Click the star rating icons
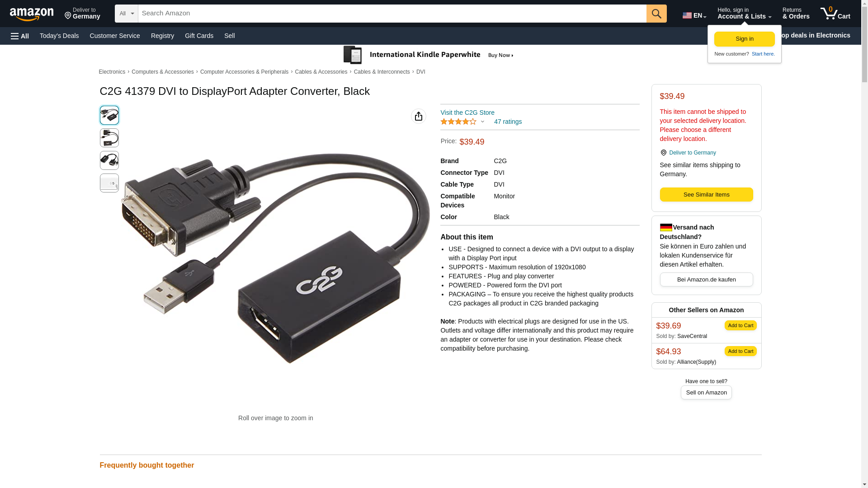 pyautogui.click(x=458, y=122)
